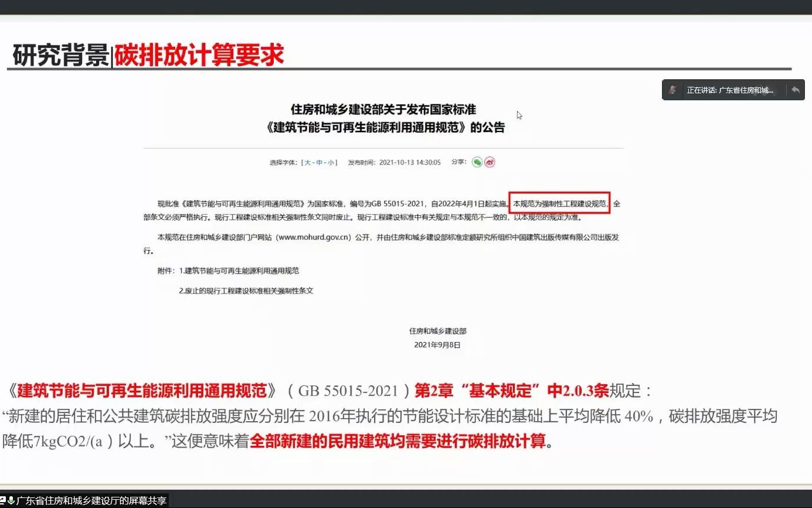This screenshot has width=812, height=508.
Task: Click the green microphone icon at bottom left
Action: pos(11,501)
